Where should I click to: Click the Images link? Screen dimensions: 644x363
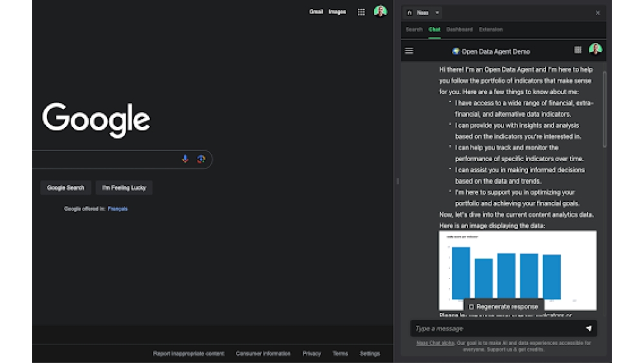click(x=337, y=12)
